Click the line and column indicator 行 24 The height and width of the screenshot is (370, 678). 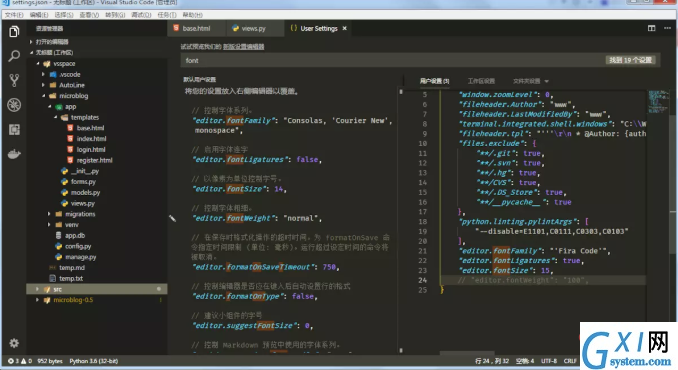(x=492, y=361)
